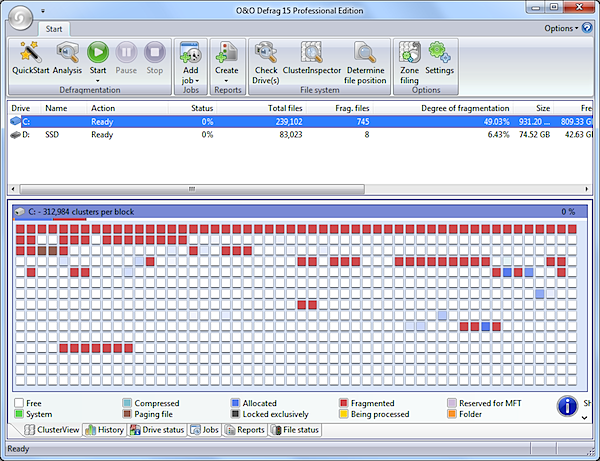Screen dimensions: 600x461
Task: Click the Total files column header
Action: (x=285, y=108)
